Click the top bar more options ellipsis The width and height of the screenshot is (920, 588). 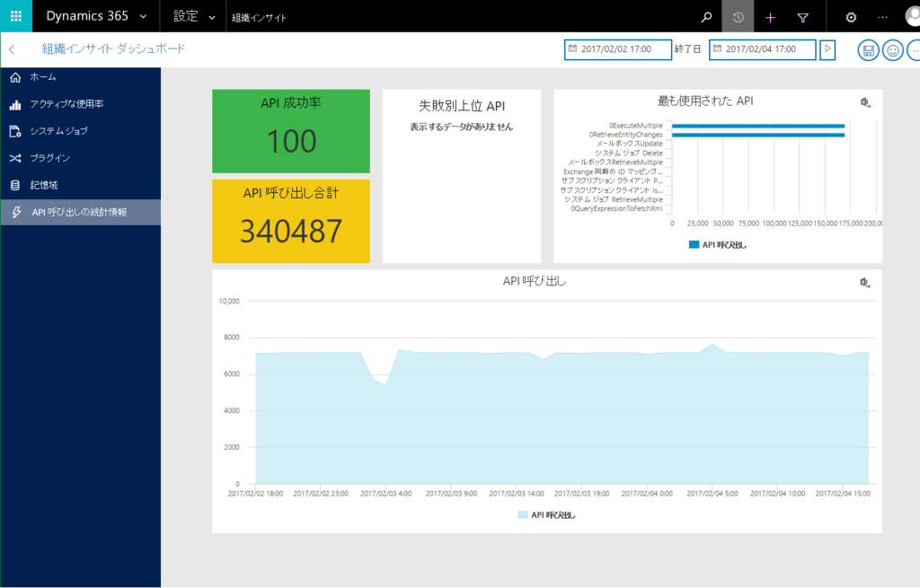pos(882,18)
